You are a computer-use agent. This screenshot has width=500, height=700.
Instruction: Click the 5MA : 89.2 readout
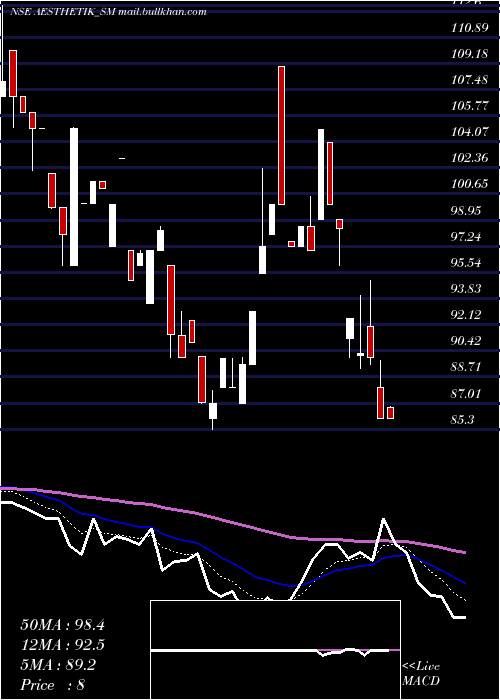pos(58,665)
